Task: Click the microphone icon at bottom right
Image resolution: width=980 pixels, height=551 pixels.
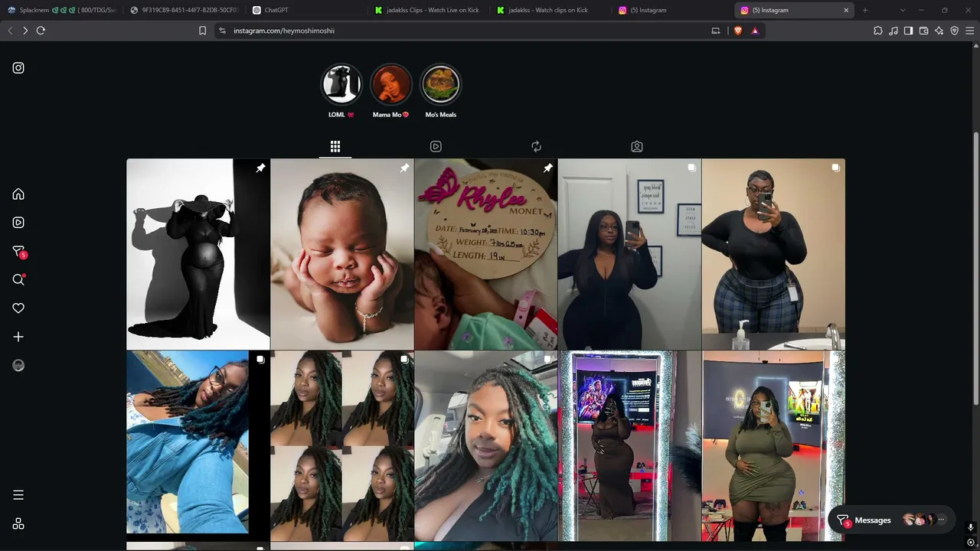Action: coord(970,527)
